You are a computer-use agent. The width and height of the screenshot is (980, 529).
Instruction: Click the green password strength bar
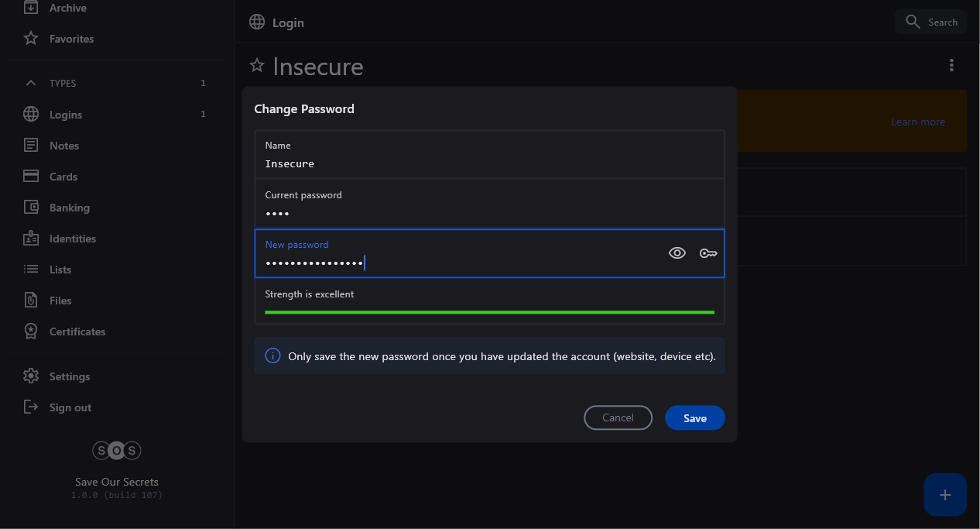(489, 312)
